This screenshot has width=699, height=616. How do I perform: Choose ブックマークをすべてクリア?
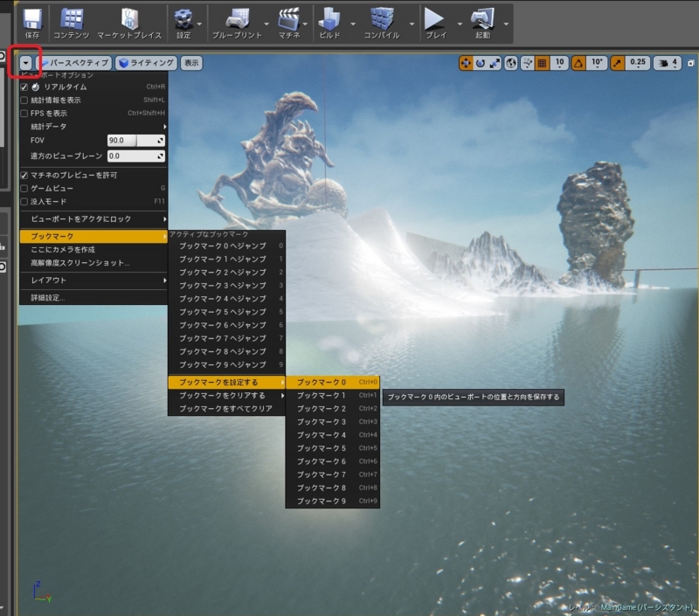(x=226, y=409)
